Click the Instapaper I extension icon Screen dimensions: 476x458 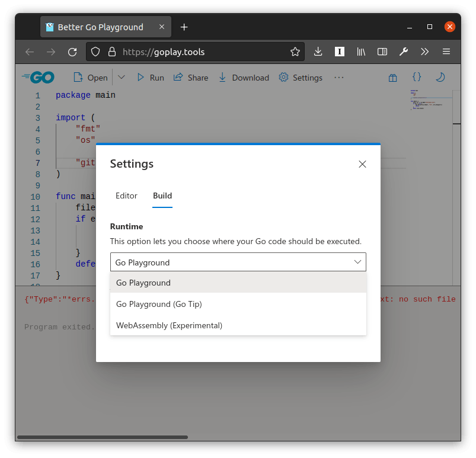[340, 52]
